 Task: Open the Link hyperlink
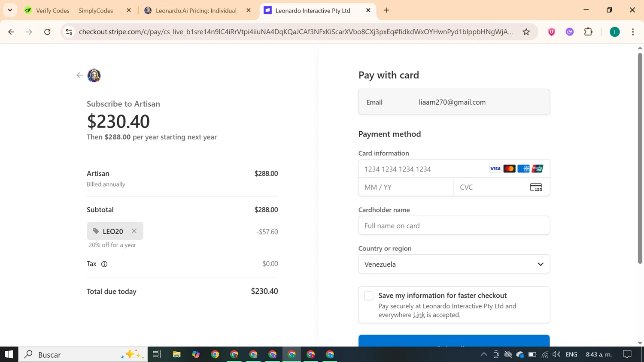pyautogui.click(x=419, y=315)
